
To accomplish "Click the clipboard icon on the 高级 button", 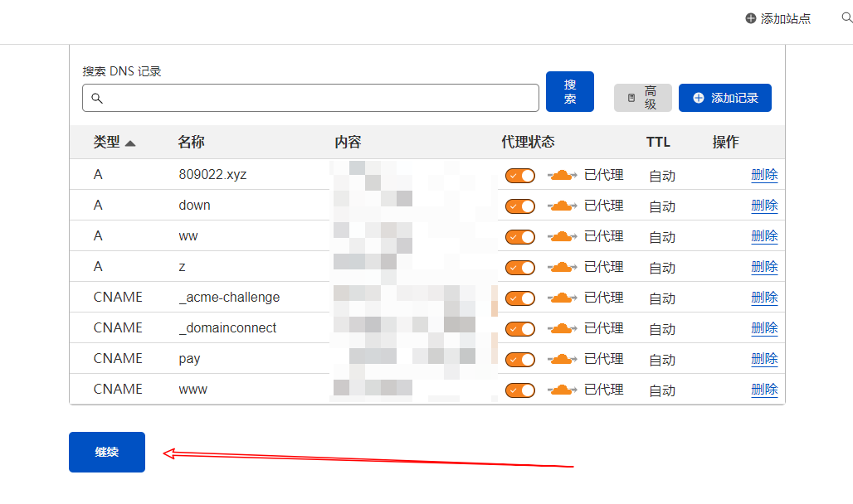I will pyautogui.click(x=632, y=97).
